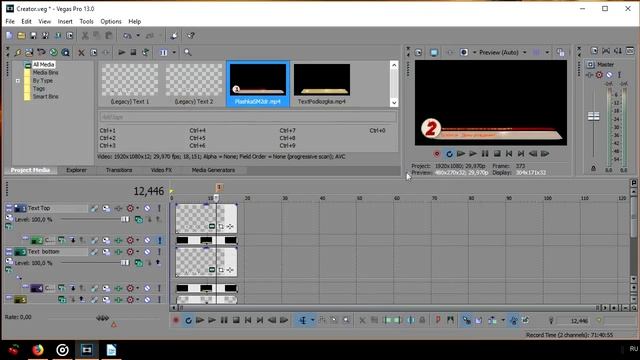Stop timeline playback in transport bar

pos(236,320)
